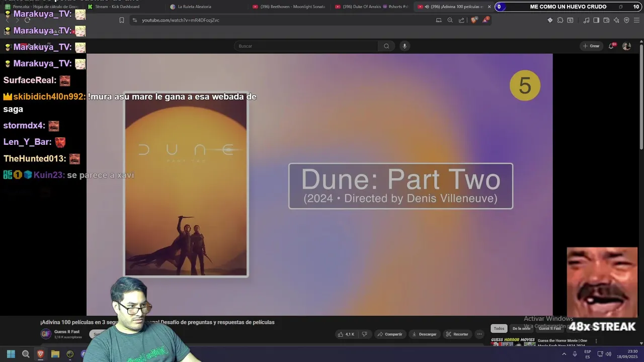Bookmark this page via address bar icon

point(121,20)
